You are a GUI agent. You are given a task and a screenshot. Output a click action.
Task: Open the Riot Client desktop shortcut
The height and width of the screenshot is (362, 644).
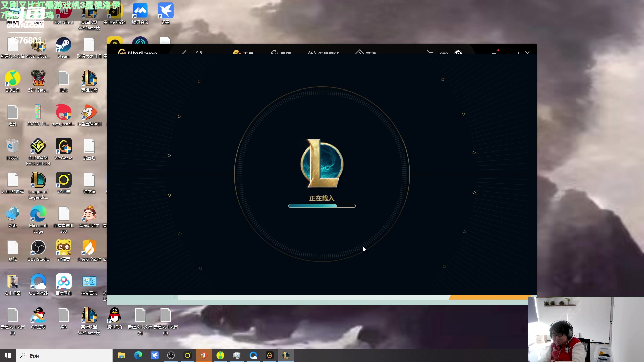(x=63, y=14)
